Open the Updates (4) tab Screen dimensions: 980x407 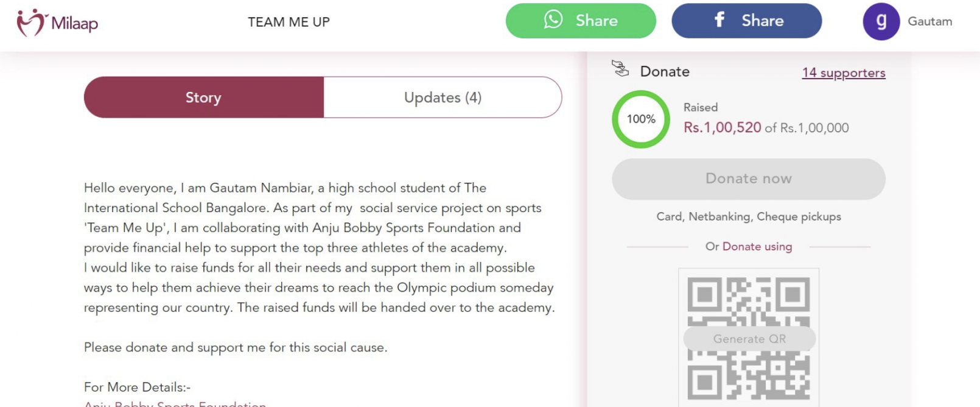[443, 97]
